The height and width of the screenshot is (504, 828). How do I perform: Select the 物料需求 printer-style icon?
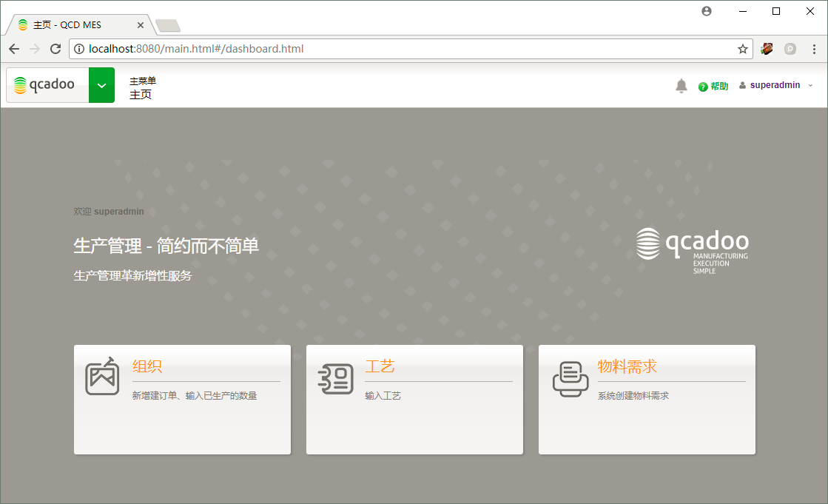coord(570,378)
